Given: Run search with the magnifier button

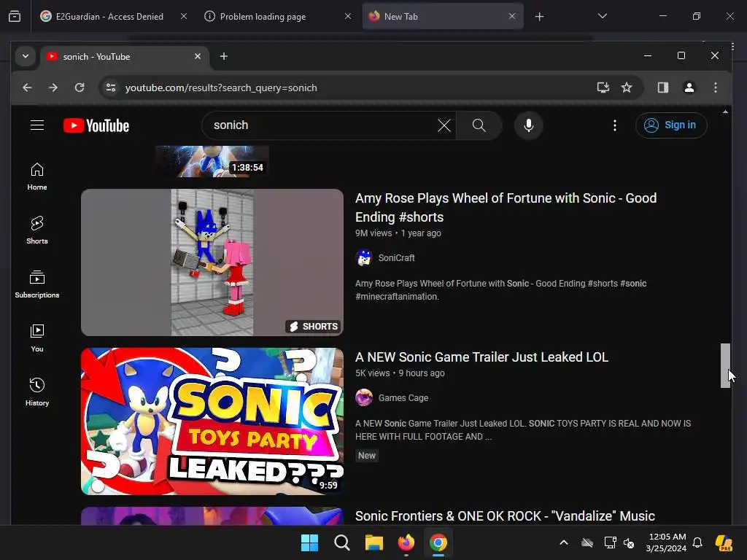Looking at the screenshot, I should coord(479,125).
